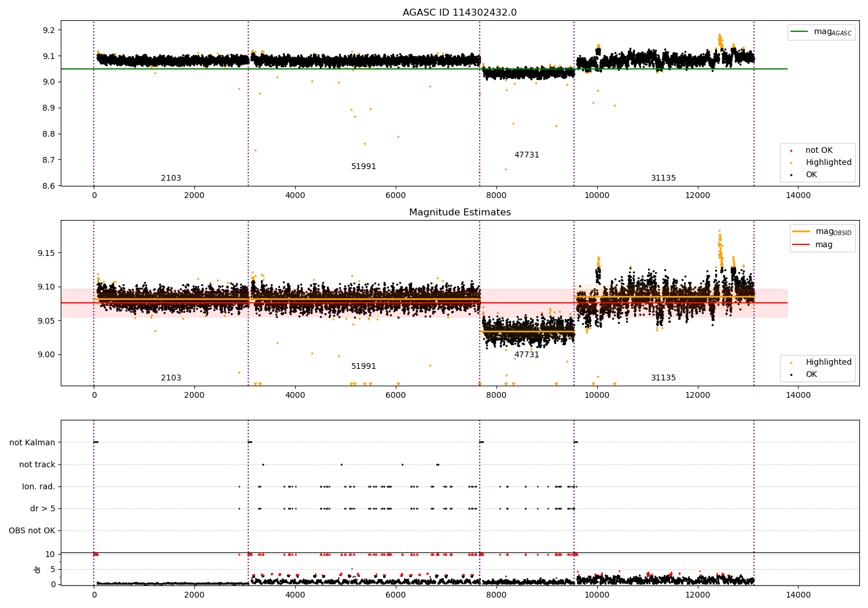Click y-tick '9.00' on middle plot
This screenshot has width=868, height=608.
46,355
